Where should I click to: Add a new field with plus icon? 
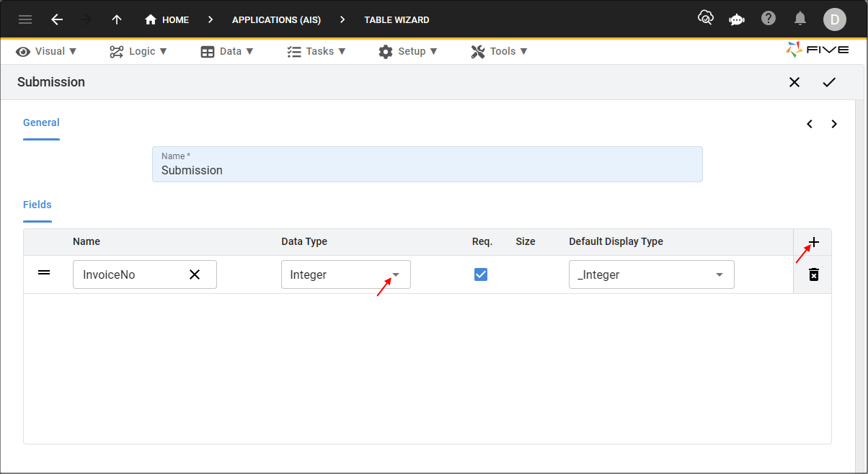point(814,242)
